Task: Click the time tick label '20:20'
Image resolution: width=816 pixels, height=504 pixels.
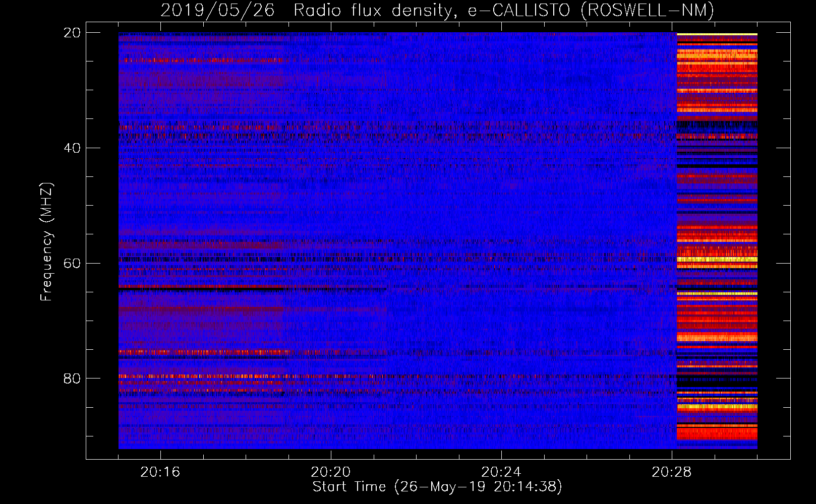Action: tap(331, 472)
